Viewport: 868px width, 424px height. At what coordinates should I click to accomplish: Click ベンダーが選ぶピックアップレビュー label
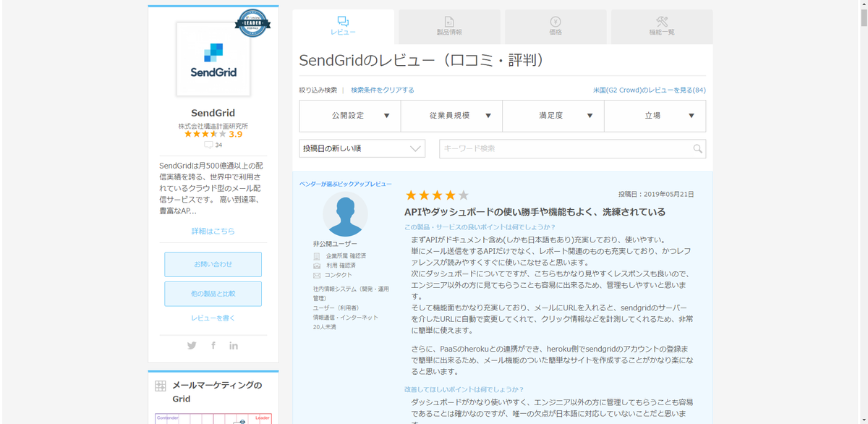(x=346, y=184)
